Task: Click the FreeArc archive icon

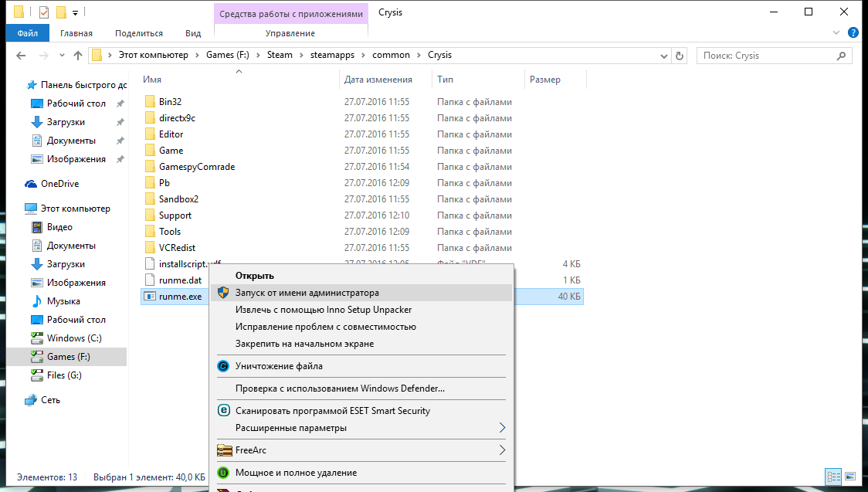Action: [224, 450]
